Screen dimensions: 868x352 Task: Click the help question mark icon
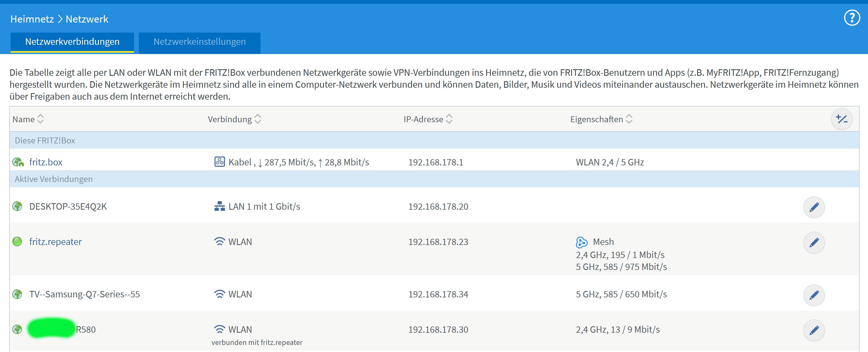pyautogui.click(x=851, y=18)
